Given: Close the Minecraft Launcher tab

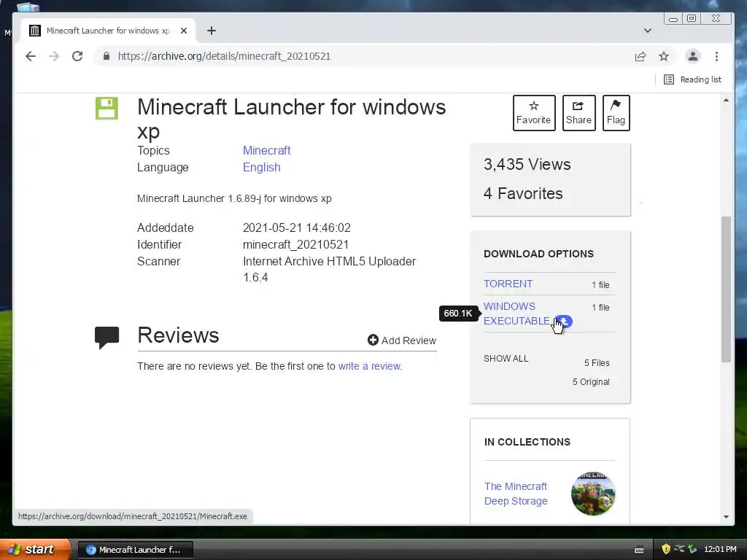Looking at the screenshot, I should (x=184, y=31).
